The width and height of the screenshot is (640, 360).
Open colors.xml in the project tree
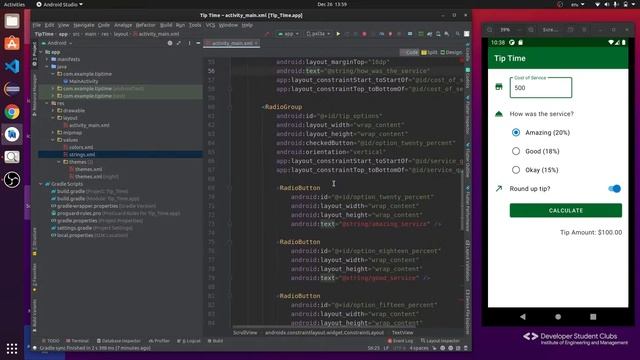(81, 147)
